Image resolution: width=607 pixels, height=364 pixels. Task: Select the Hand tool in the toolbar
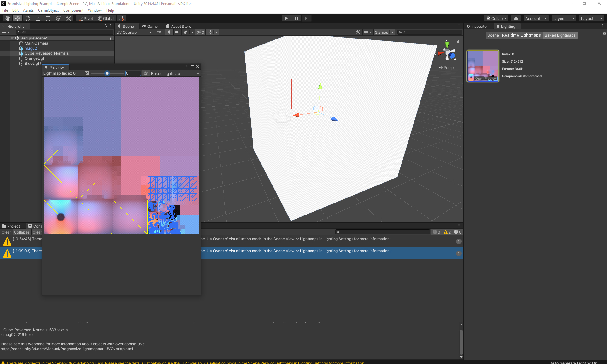7,18
